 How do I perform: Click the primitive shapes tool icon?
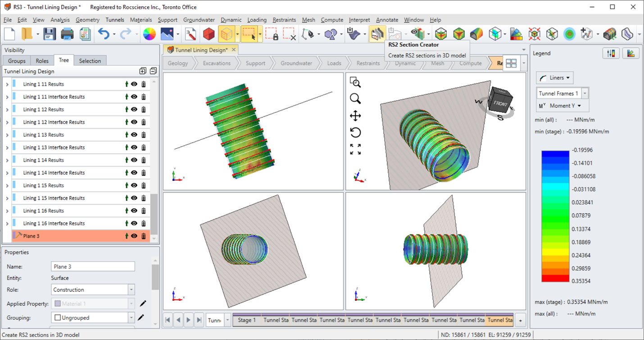331,34
